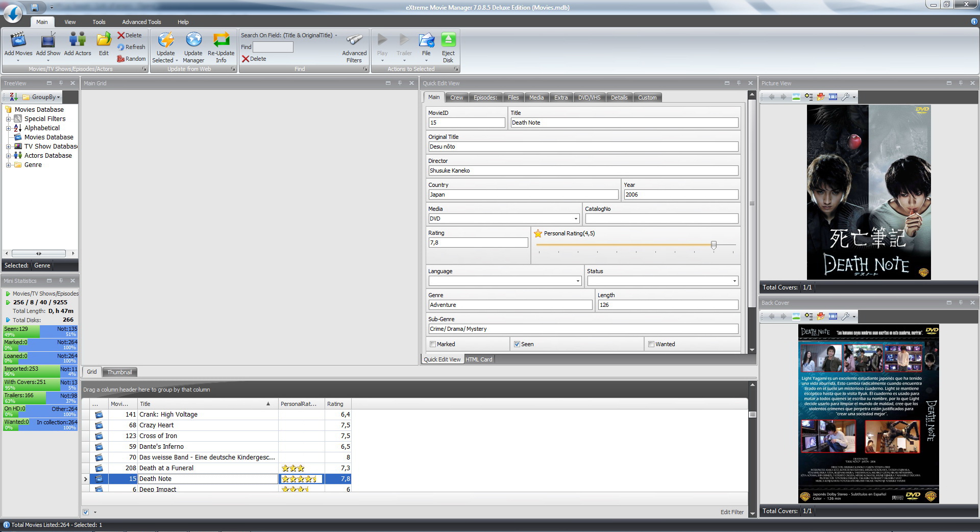Toggle auto-hide pin on Quick Edit View panel
Image resolution: width=980 pixels, height=532 pixels.
(739, 83)
